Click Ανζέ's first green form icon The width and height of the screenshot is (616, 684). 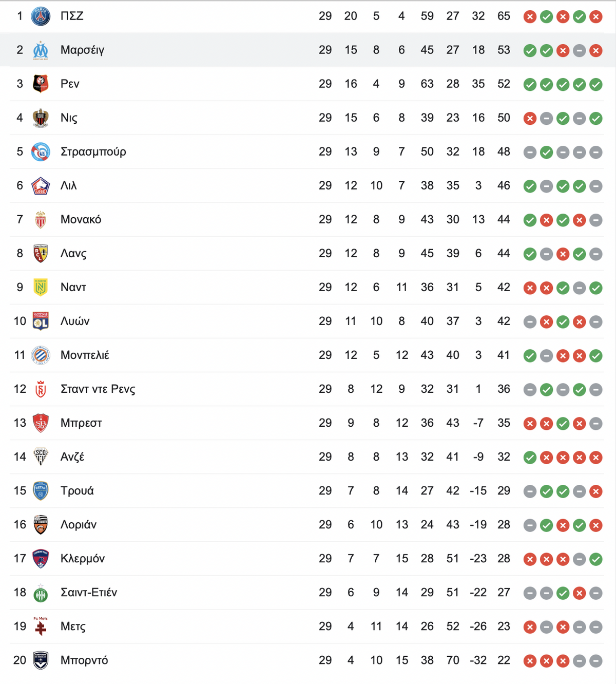530,458
